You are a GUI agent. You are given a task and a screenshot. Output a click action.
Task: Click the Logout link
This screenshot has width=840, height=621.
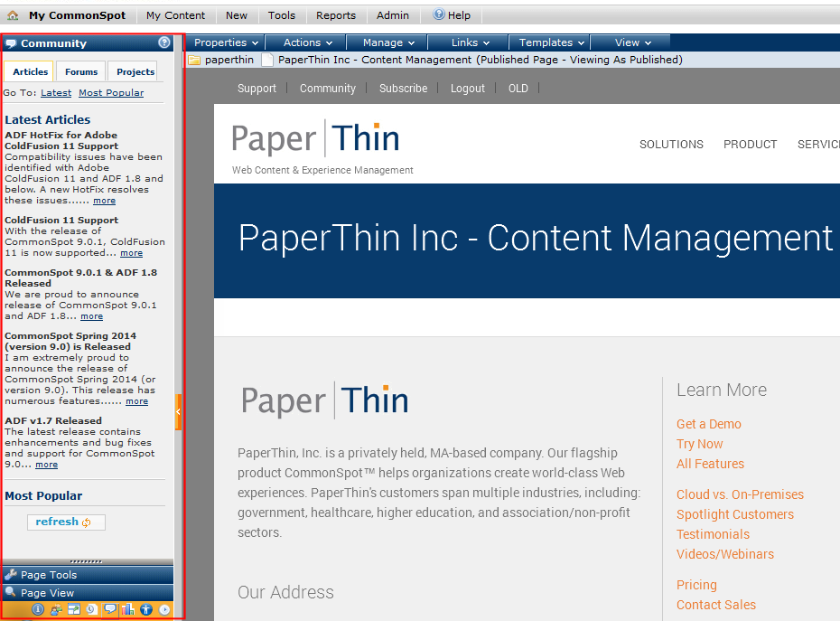[x=467, y=89]
